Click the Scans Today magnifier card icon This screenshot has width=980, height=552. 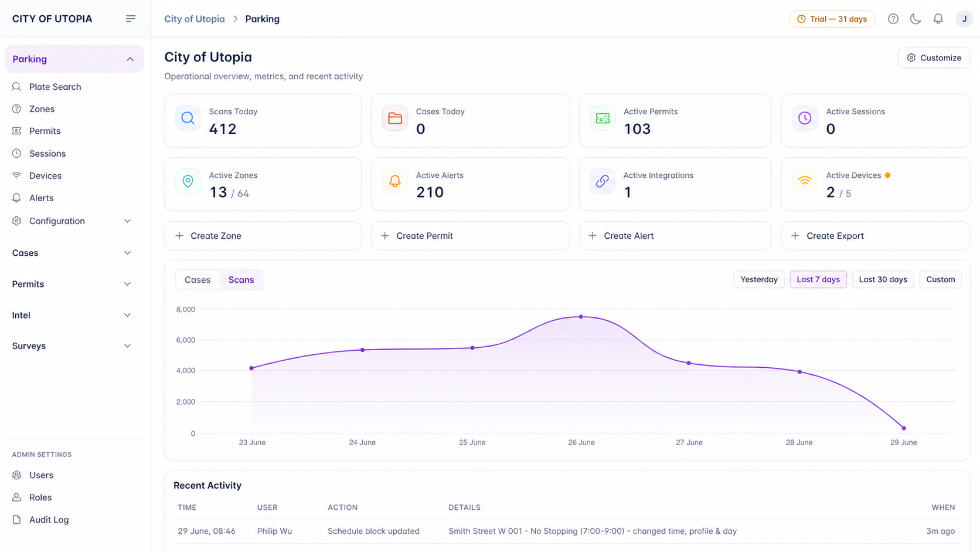click(188, 118)
